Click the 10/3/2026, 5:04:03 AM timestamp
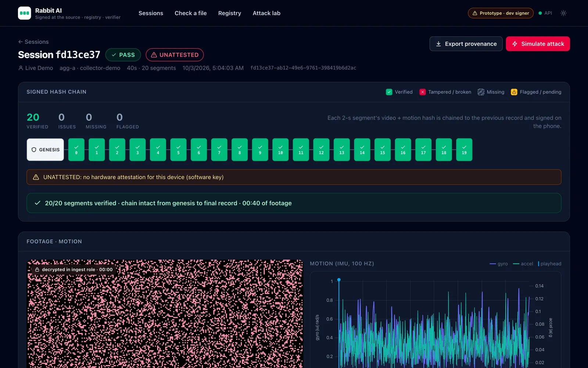The height and width of the screenshot is (368, 588). coord(213,68)
